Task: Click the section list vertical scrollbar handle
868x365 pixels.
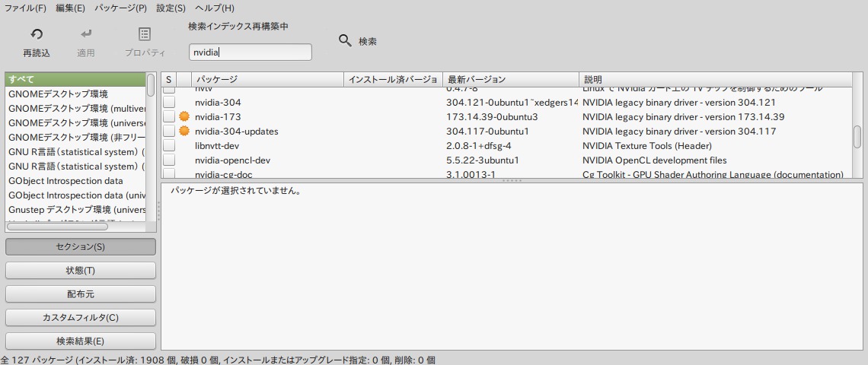Action: (x=151, y=85)
